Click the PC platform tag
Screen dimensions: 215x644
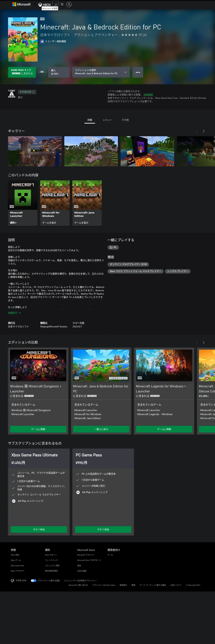click(113, 247)
